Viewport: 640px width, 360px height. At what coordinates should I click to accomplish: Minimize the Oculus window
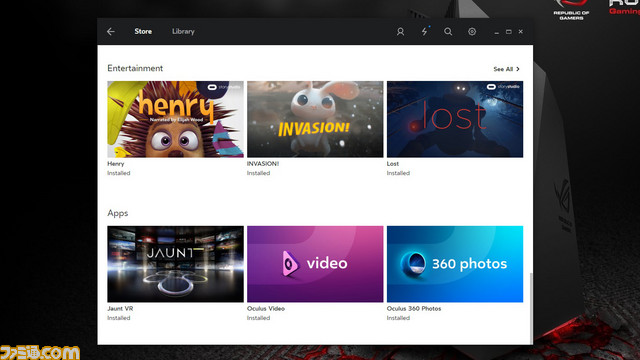tap(496, 32)
